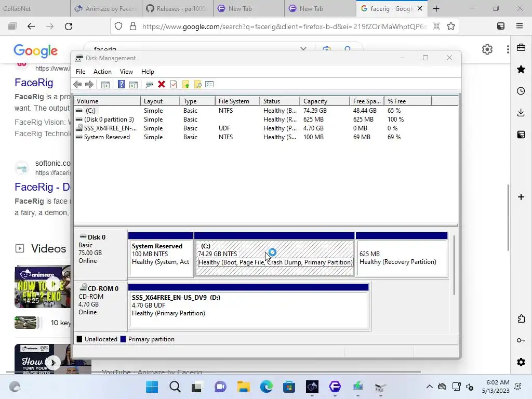Open the FaceRig search result link
The width and height of the screenshot is (532, 399).
coord(34,83)
